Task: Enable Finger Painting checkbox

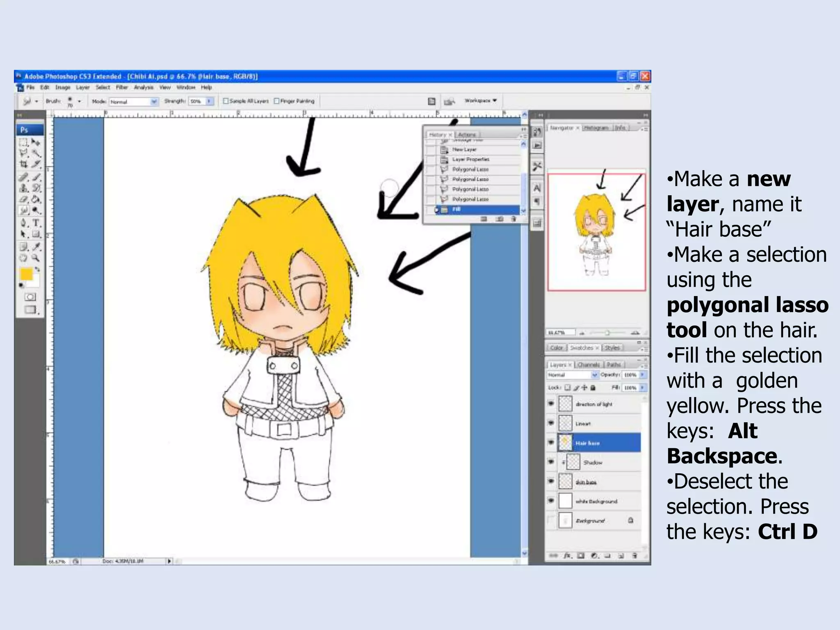Action: pos(276,101)
